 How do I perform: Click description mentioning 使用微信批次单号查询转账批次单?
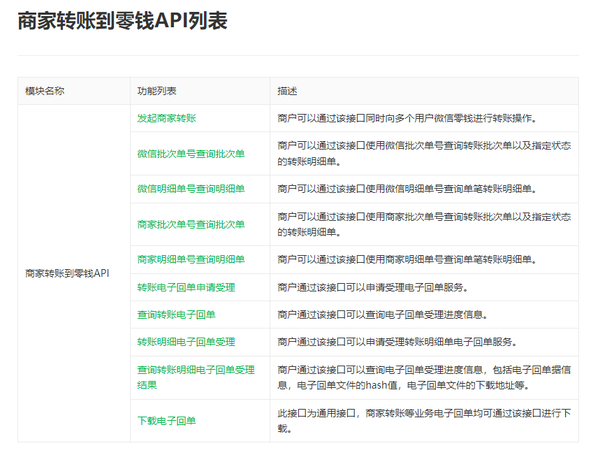(424, 154)
